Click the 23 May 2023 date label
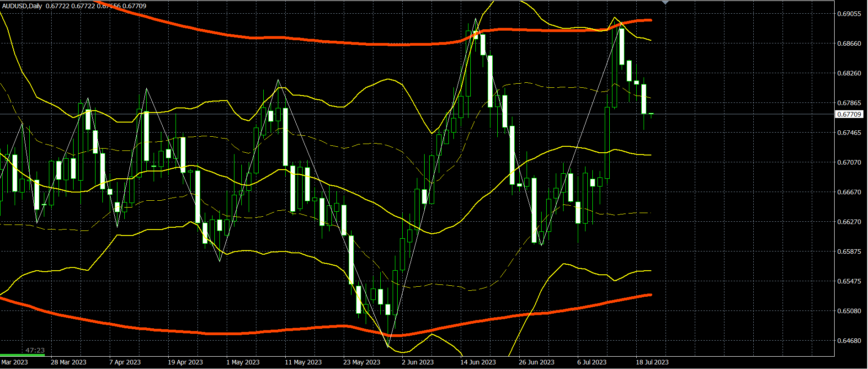This screenshot has width=868, height=369. pos(362,362)
